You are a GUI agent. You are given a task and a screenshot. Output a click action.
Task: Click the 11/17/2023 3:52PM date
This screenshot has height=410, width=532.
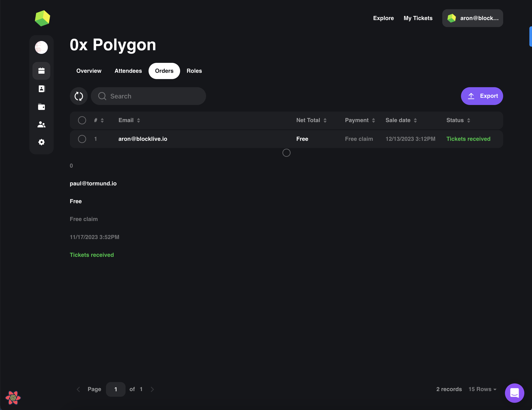[94, 237]
